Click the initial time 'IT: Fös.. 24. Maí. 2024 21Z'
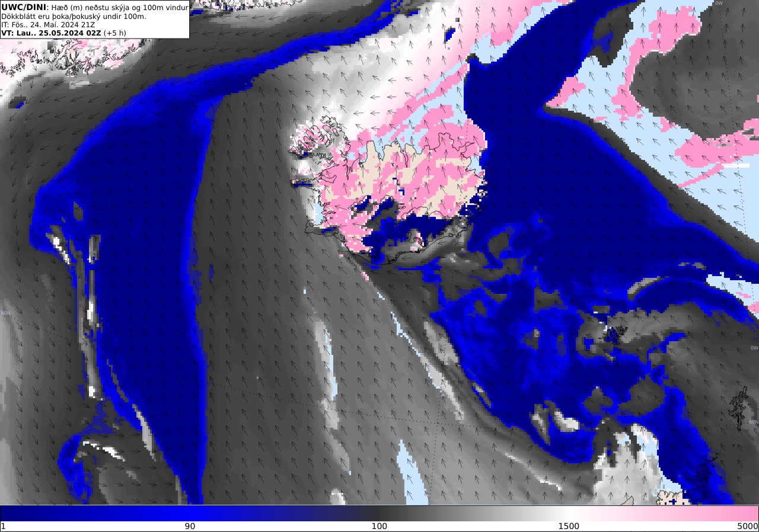759x532 pixels. (x=43, y=25)
